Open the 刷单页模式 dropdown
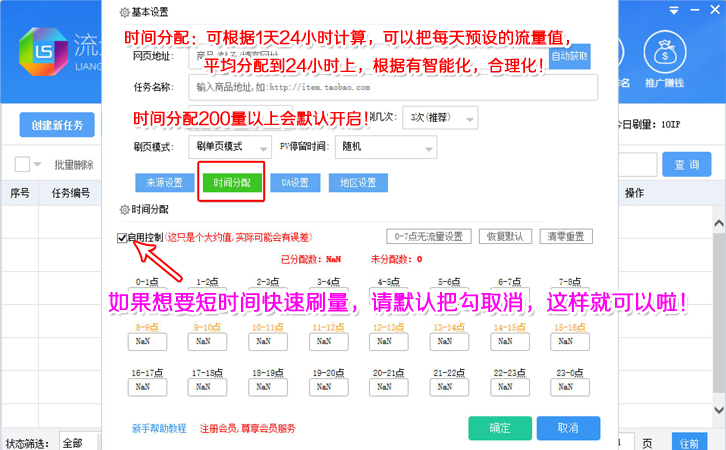The image size is (726, 450). pos(230,147)
